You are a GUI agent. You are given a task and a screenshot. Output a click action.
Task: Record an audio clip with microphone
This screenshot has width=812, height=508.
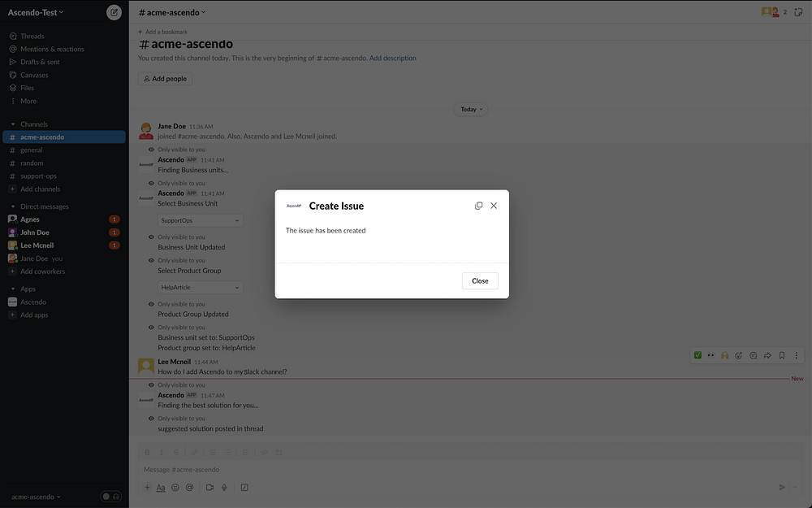pos(224,487)
